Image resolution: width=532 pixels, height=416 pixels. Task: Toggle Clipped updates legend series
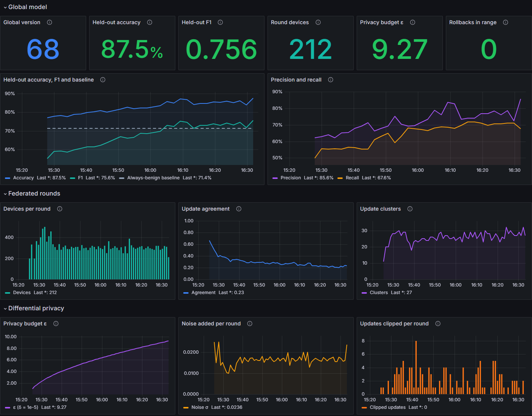[x=388, y=407]
